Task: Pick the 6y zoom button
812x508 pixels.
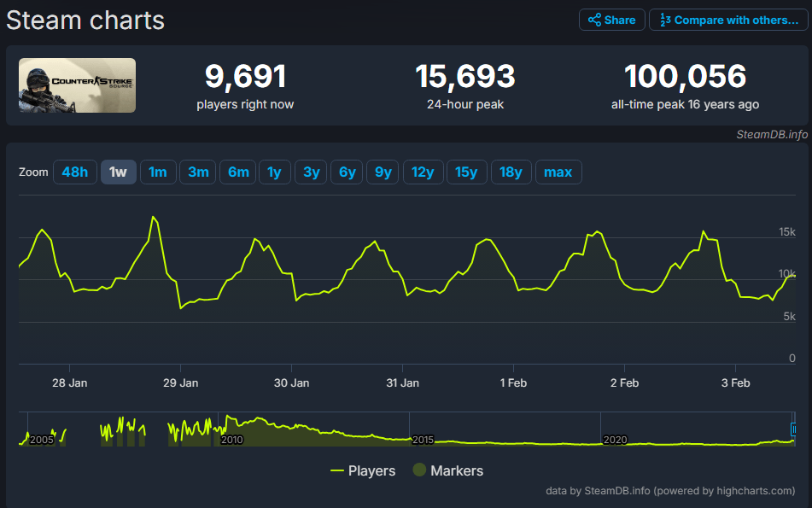Action: pyautogui.click(x=347, y=172)
